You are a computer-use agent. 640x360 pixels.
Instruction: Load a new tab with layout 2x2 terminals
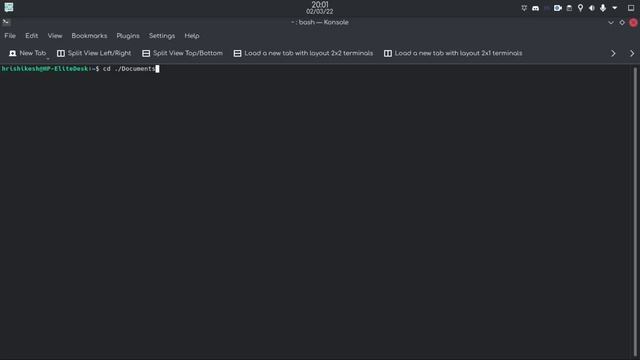click(x=303, y=53)
